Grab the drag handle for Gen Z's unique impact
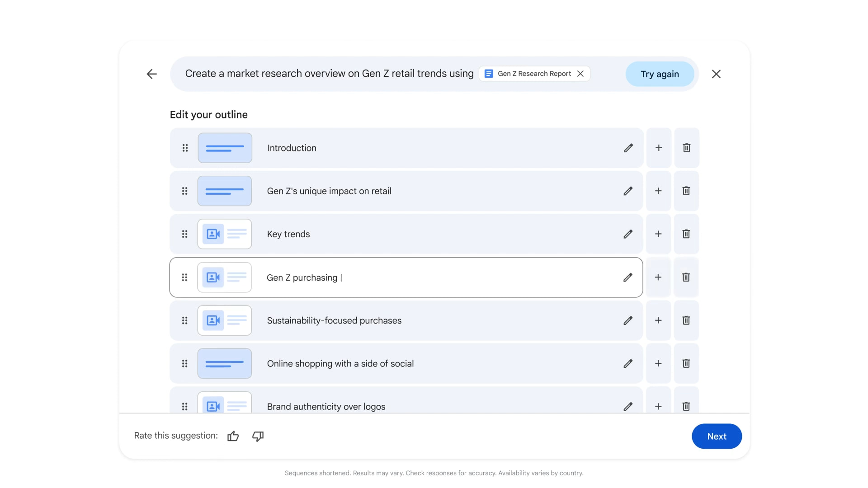Image resolution: width=868 pixels, height=488 pixels. click(184, 191)
